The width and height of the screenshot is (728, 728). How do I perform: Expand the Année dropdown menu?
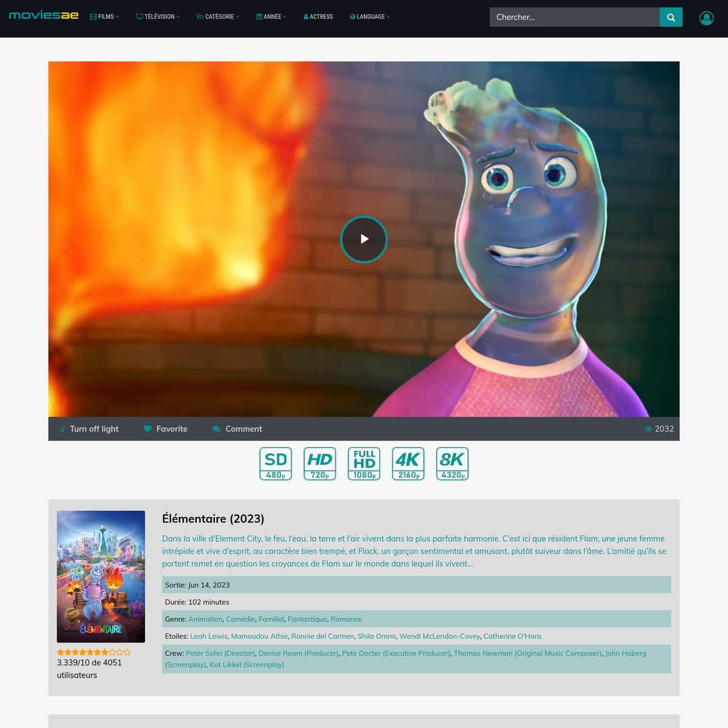click(x=271, y=17)
